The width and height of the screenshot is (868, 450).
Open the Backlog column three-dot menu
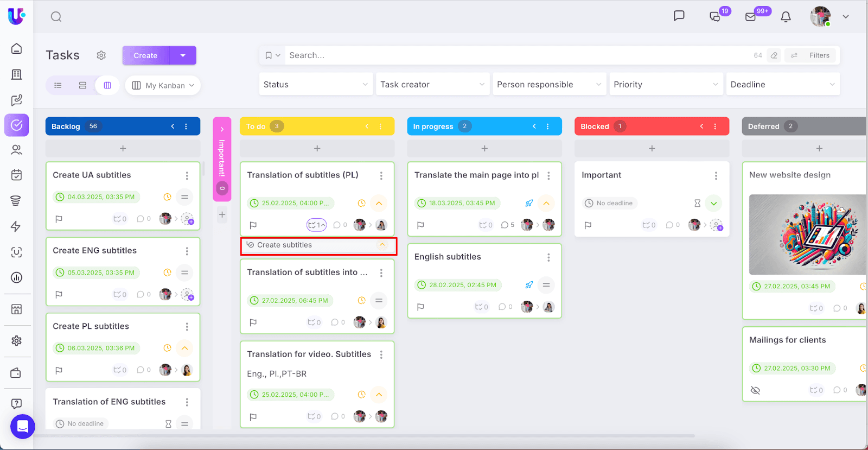tap(186, 126)
